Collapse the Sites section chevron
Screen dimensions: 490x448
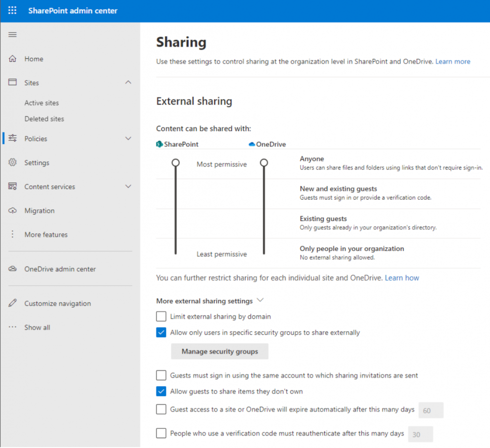tap(128, 82)
